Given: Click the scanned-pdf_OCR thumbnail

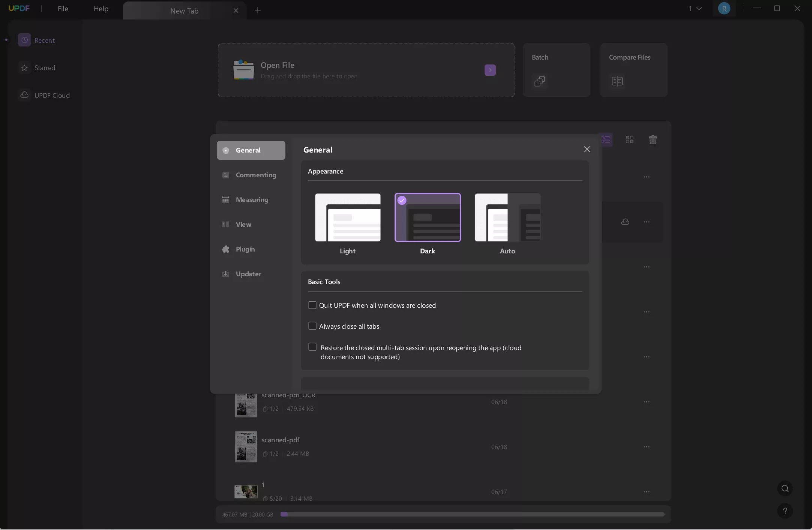Looking at the screenshot, I should [x=246, y=405].
